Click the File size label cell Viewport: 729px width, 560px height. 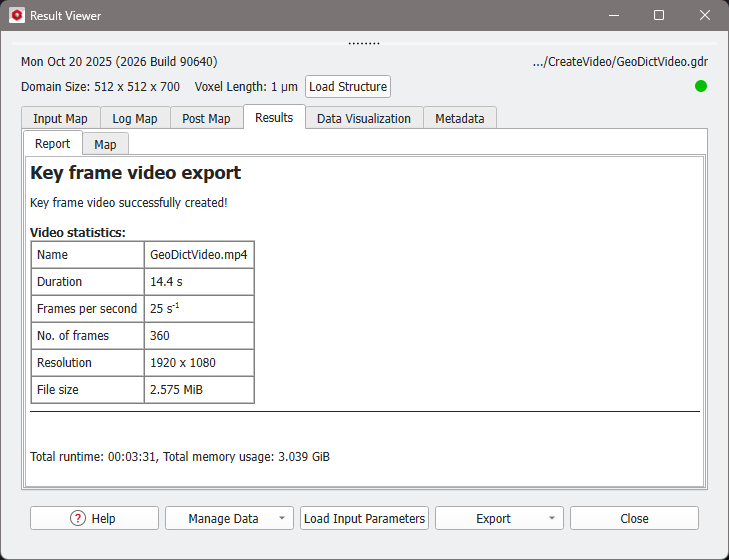(87, 390)
